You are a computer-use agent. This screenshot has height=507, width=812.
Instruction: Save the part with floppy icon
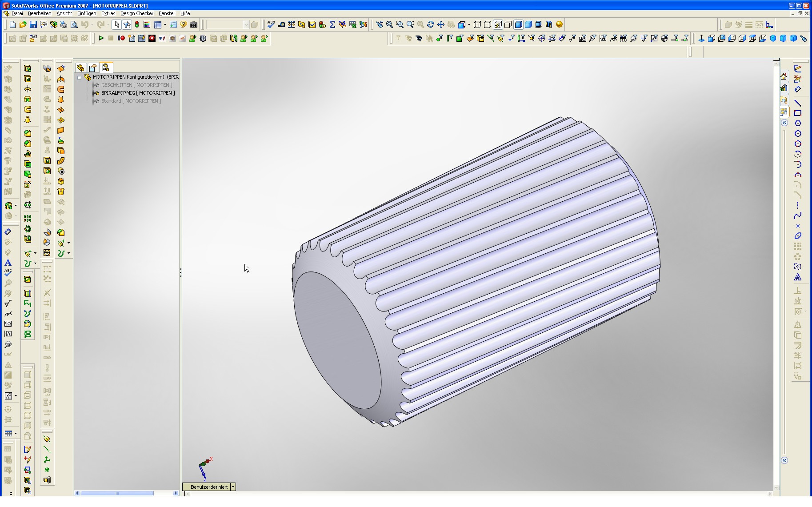[33, 24]
